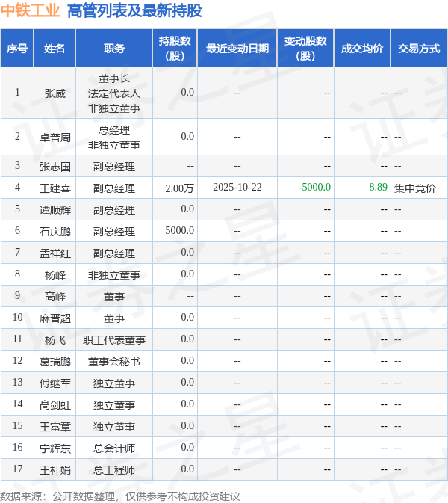Image resolution: width=448 pixels, height=503 pixels.
Task: Click the average price 8.89
Action: click(378, 188)
